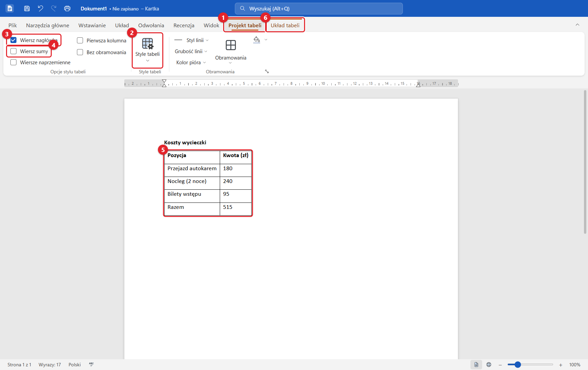Collapse the ribbon with the chevron
The width and height of the screenshot is (588, 370).
click(578, 25)
